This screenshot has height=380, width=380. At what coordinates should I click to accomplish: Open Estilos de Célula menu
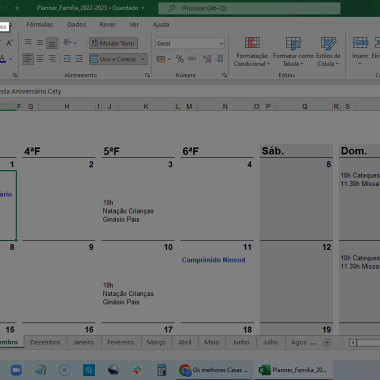click(x=328, y=52)
